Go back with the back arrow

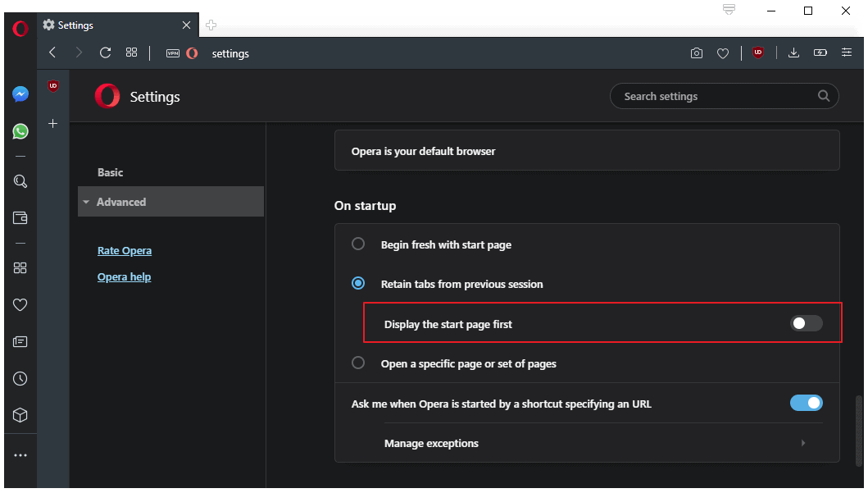point(52,52)
